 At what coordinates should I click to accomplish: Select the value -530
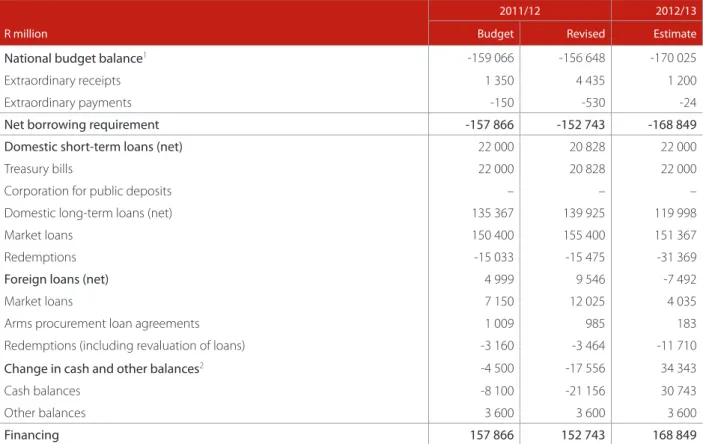(x=593, y=103)
